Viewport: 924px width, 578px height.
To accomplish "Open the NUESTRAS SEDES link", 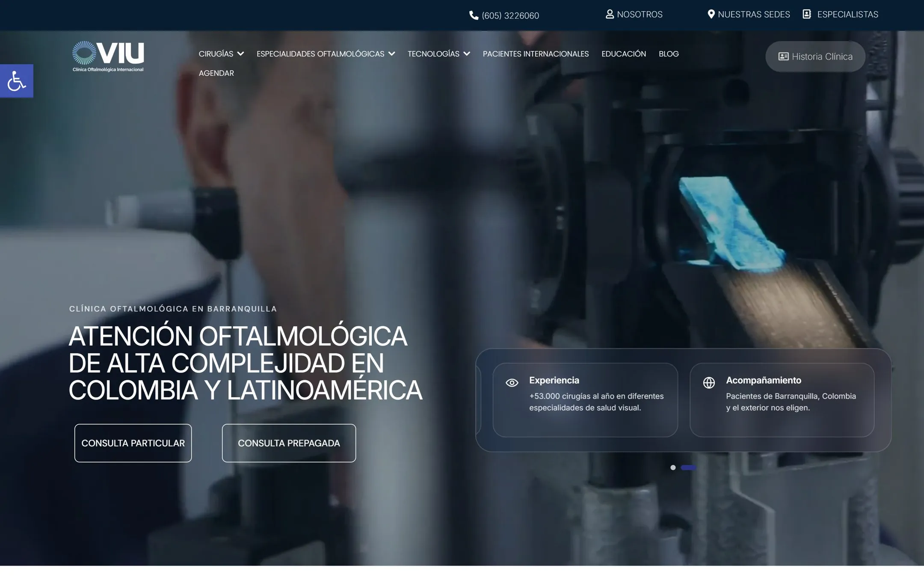I will [x=754, y=14].
